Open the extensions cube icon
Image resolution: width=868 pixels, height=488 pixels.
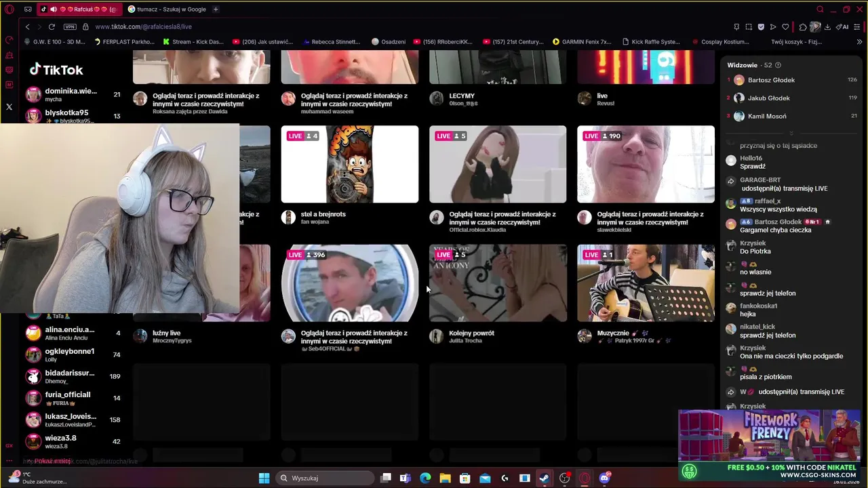(803, 26)
